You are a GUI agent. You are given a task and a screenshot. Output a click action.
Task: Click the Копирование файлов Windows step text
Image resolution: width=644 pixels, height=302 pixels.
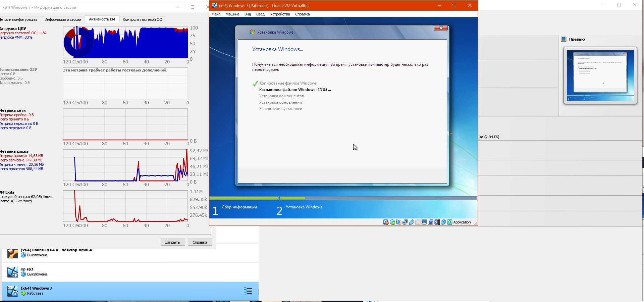288,83
